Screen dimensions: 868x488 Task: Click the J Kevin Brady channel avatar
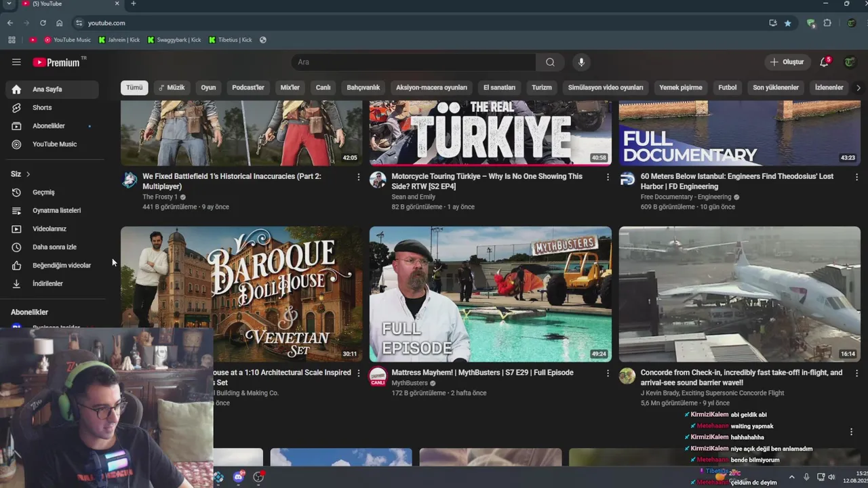point(627,376)
